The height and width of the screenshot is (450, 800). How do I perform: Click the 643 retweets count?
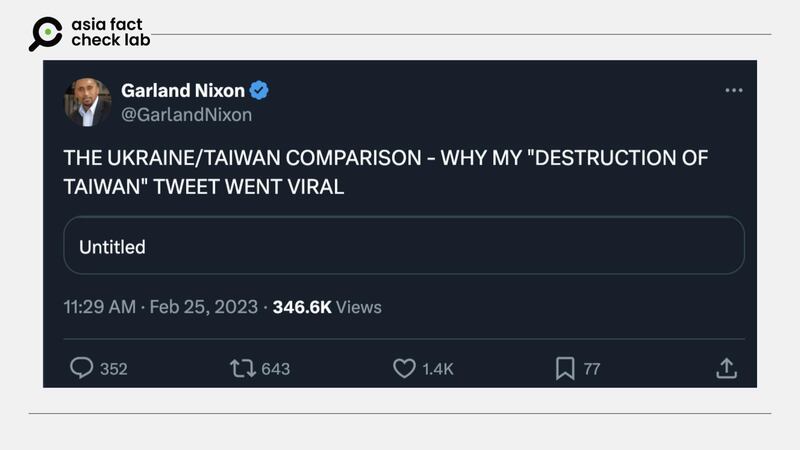pyautogui.click(x=275, y=369)
